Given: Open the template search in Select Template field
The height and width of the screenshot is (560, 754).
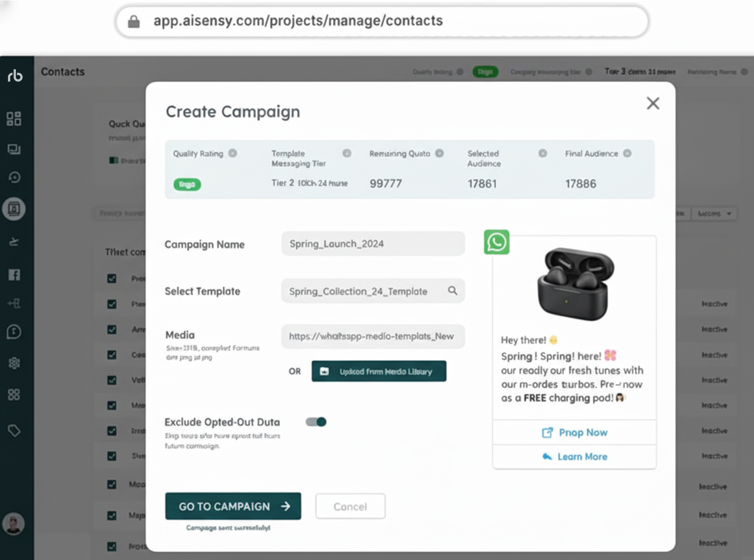Looking at the screenshot, I should click(x=453, y=291).
